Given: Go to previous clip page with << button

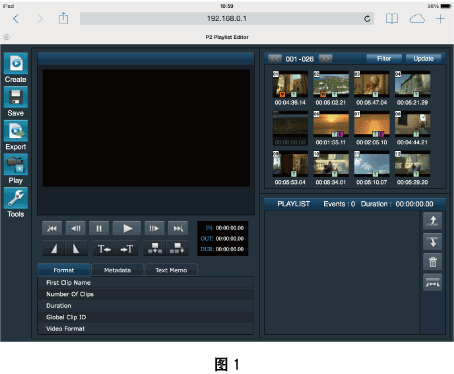Looking at the screenshot, I should (275, 59).
